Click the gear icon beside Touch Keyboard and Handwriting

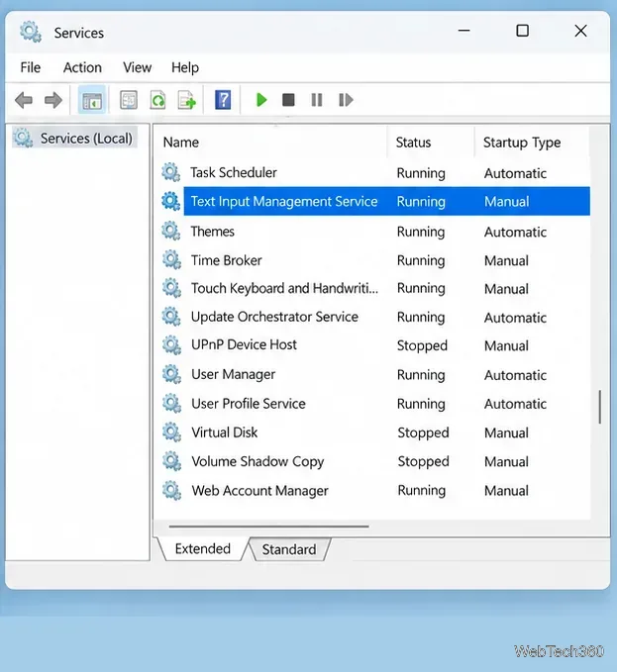coord(171,288)
